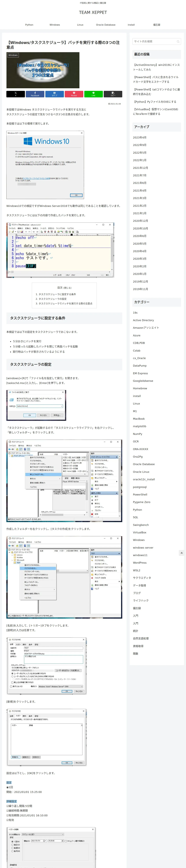Jump to タスクスケジューラに設定する条件 in the contents

tap(57, 294)
